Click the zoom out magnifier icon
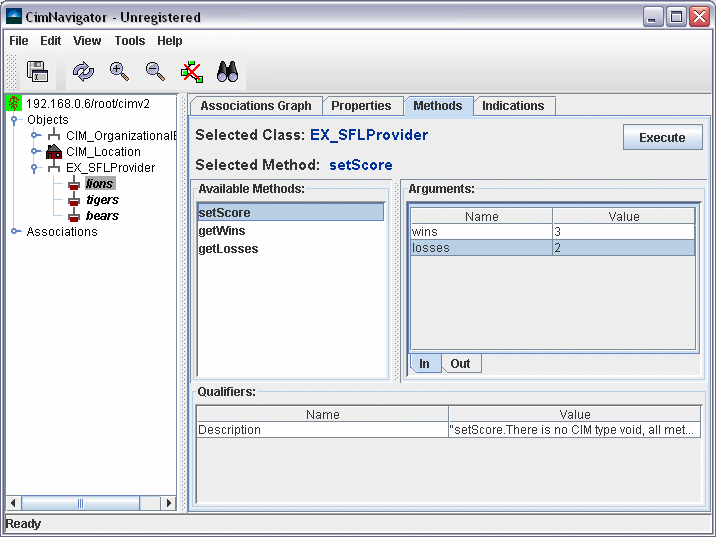 [155, 71]
